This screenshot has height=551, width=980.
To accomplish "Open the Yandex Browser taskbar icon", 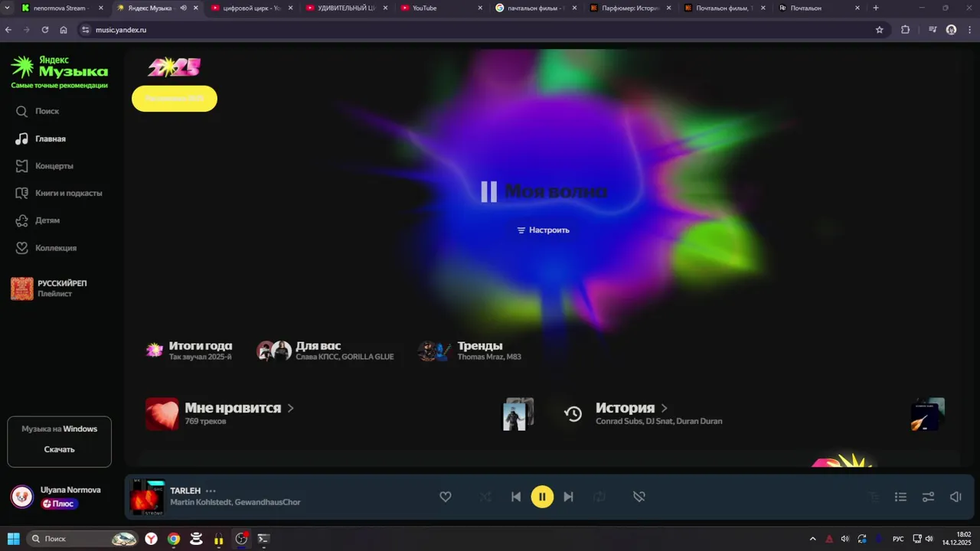I will point(152,539).
